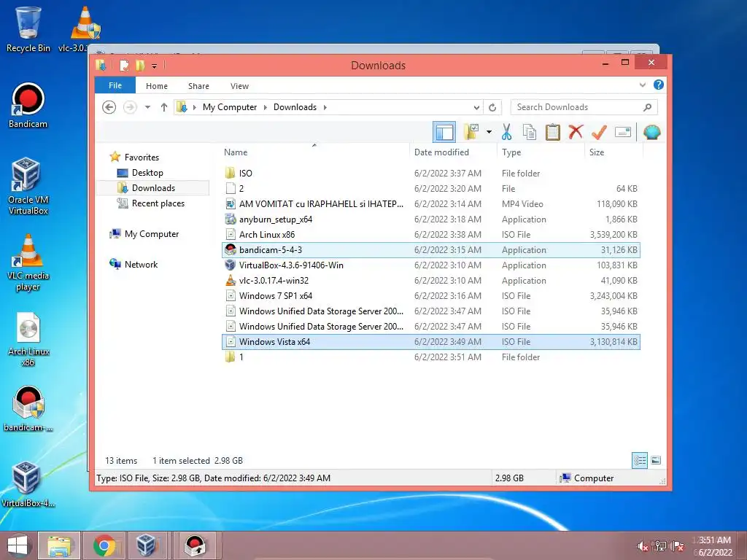Select the anyburn_setup_x64 application
Image resolution: width=747 pixels, height=560 pixels.
pos(430,219)
